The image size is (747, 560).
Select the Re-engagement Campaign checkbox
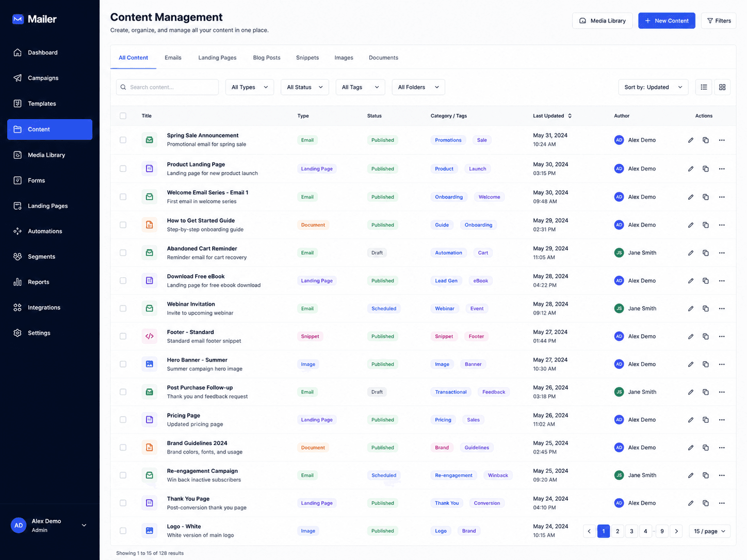click(123, 475)
